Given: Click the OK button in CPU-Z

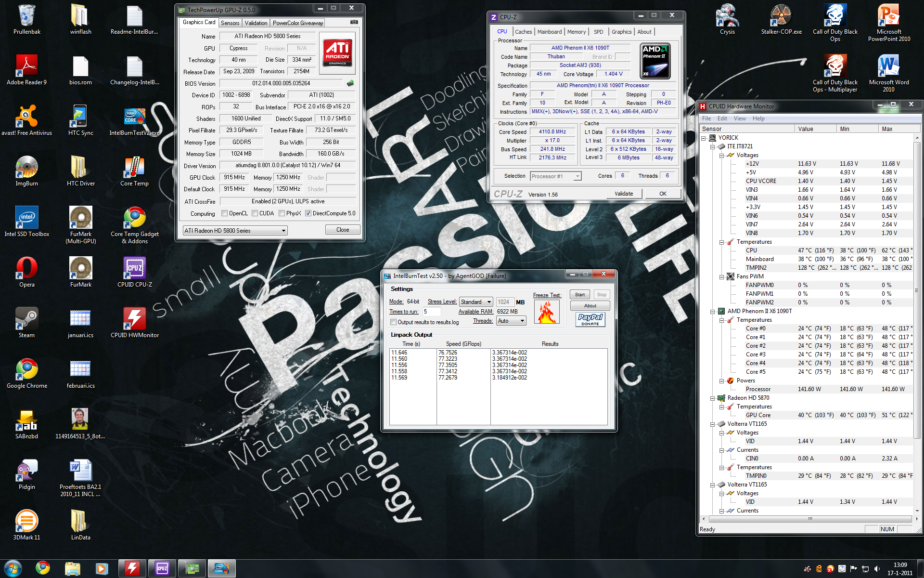Looking at the screenshot, I should click(x=663, y=194).
